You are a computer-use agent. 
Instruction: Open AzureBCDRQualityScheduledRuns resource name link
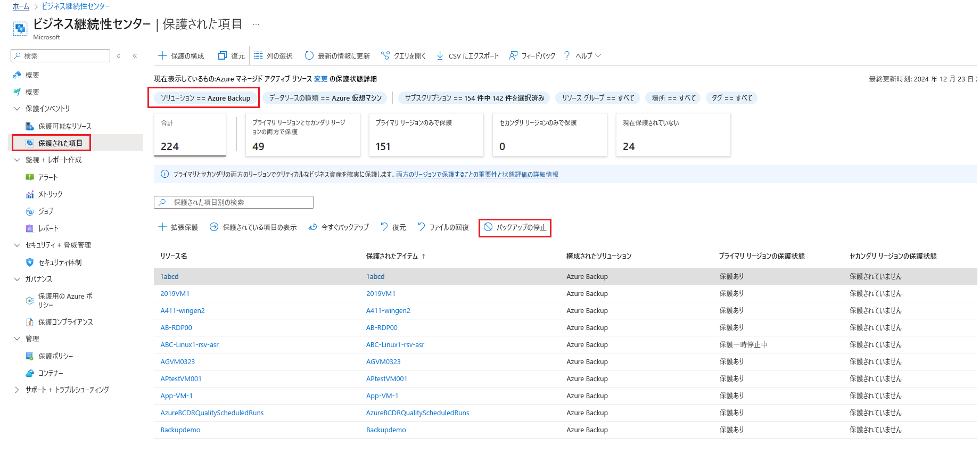[212, 413]
